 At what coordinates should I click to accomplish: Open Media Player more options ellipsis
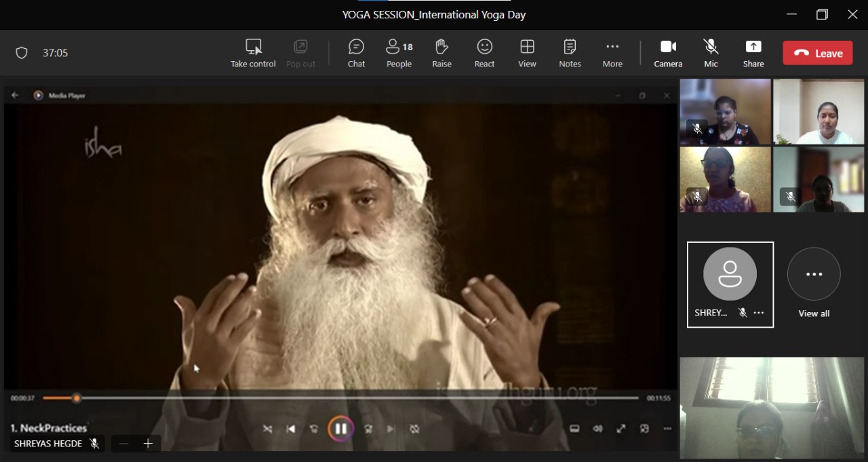[x=667, y=429]
